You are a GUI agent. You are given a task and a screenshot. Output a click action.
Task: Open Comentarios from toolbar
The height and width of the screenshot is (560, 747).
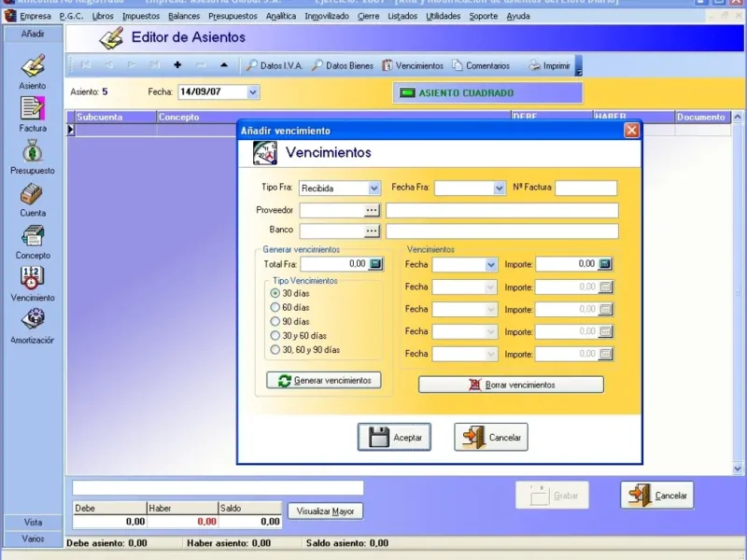[x=481, y=65]
